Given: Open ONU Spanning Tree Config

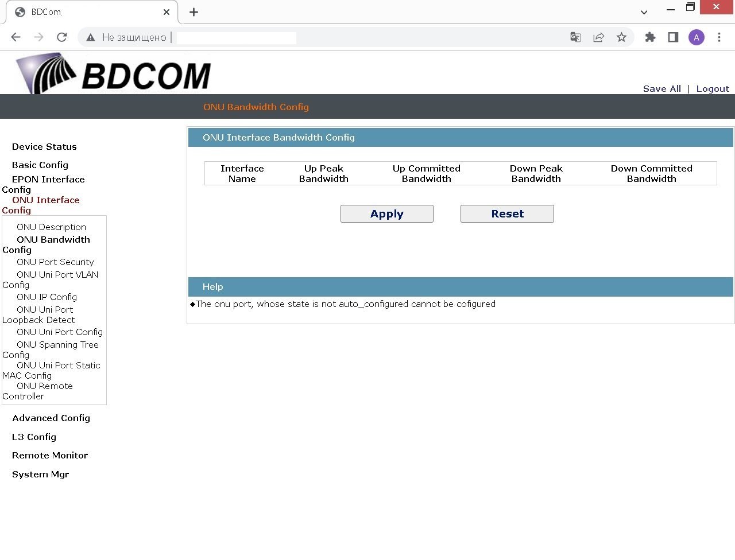Looking at the screenshot, I should pyautogui.click(x=51, y=350).
